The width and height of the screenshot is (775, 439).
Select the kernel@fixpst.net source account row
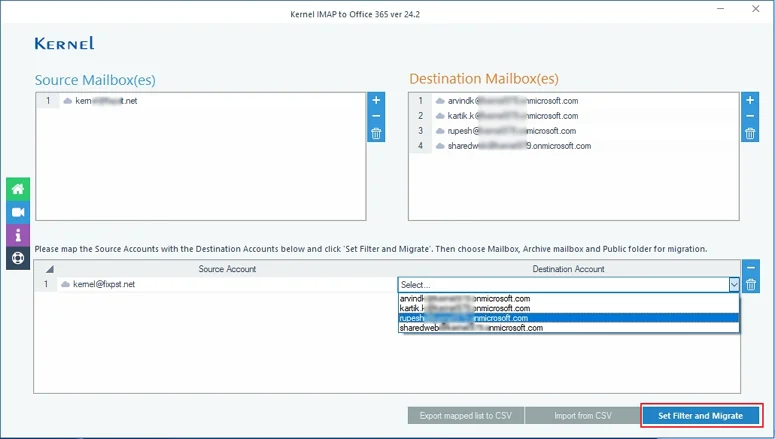click(227, 284)
